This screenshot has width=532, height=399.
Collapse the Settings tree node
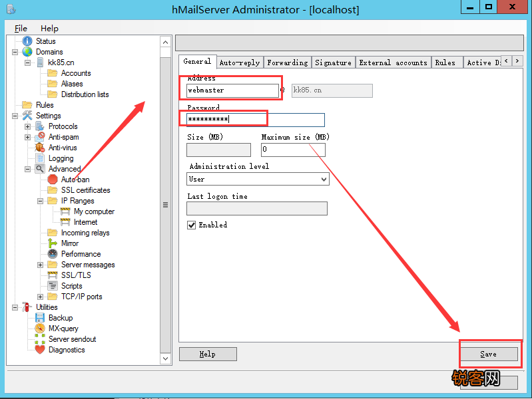(15, 116)
